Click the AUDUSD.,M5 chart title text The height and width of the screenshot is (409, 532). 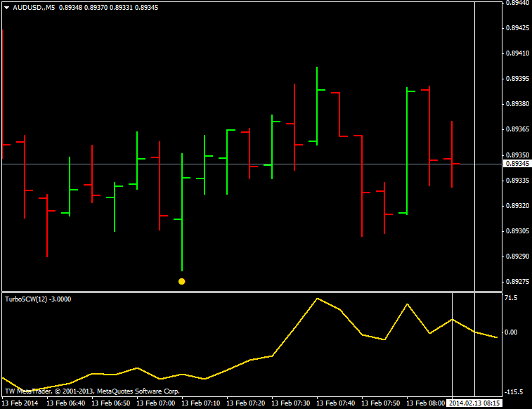(34, 8)
